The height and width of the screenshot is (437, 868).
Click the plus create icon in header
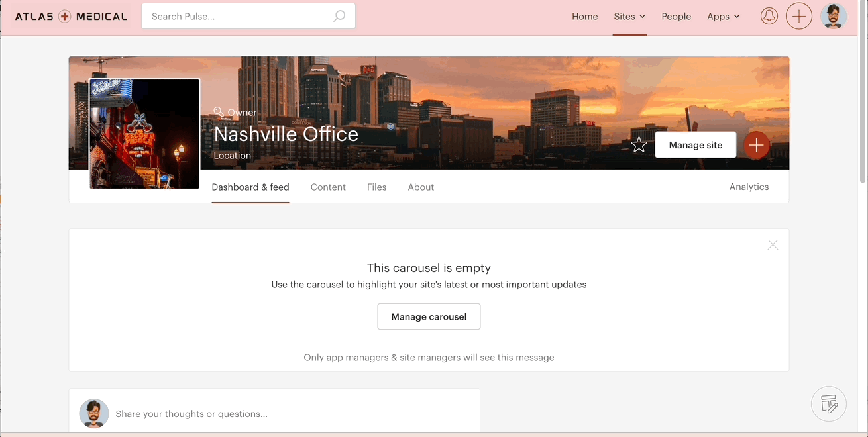(x=798, y=16)
